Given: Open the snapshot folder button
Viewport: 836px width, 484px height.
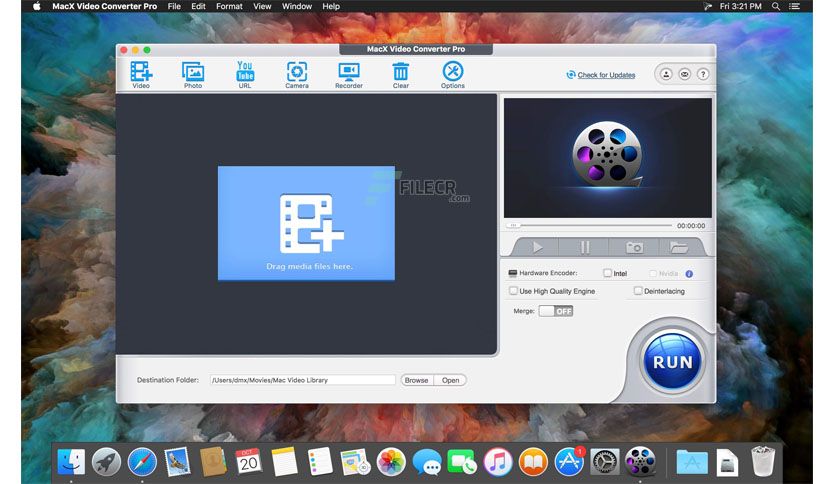Looking at the screenshot, I should click(678, 247).
